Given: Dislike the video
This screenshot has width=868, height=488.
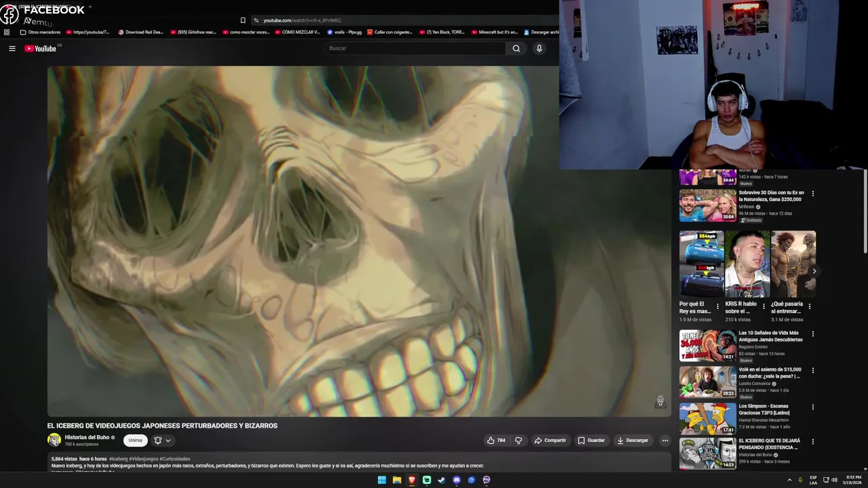Looking at the screenshot, I should [519, 441].
